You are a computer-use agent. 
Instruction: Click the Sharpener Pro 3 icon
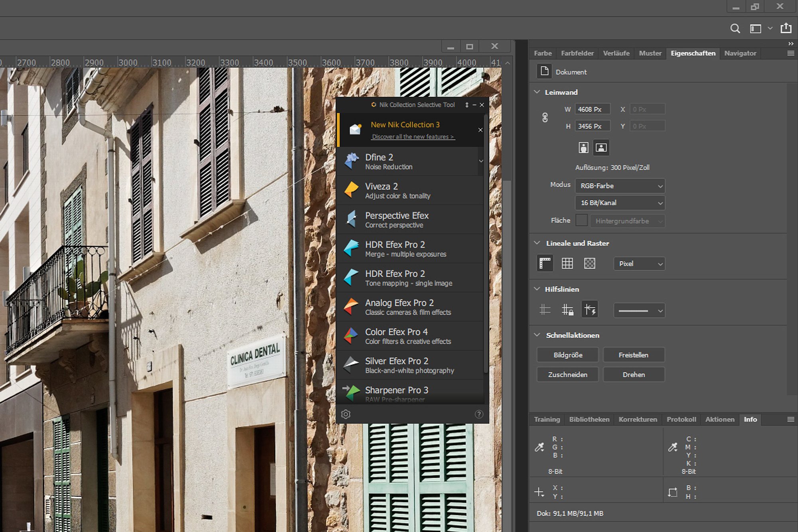coord(351,392)
